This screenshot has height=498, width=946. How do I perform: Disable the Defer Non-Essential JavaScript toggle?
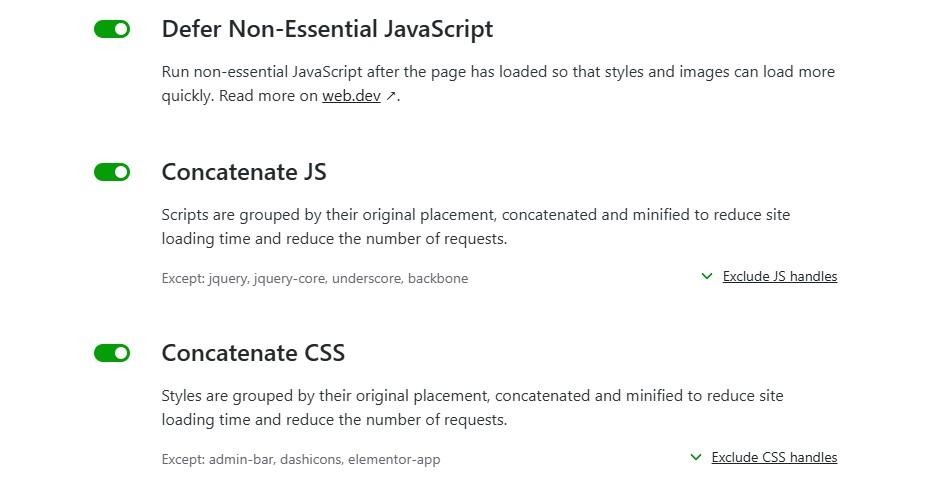[x=112, y=30]
